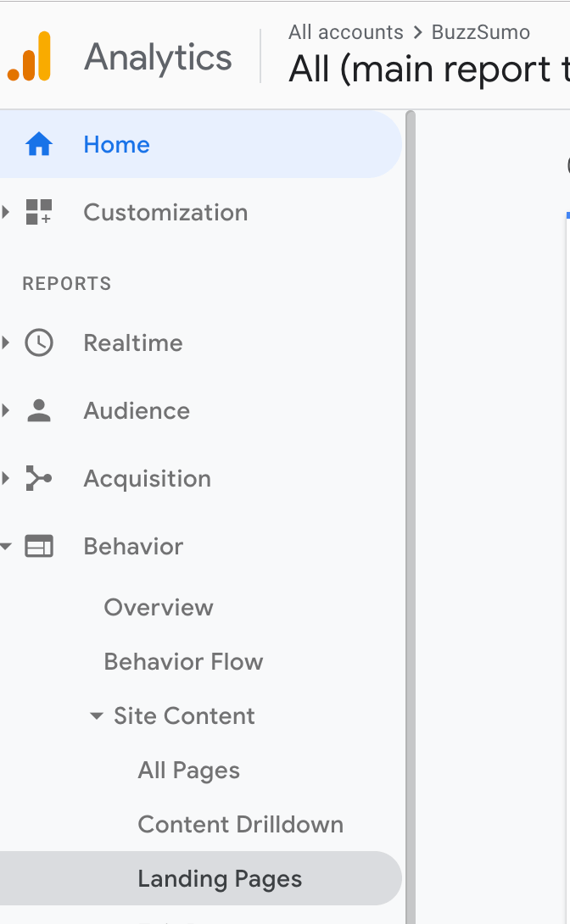Click the Google Analytics logo icon
Screen dimensions: 570x924
(x=30, y=57)
